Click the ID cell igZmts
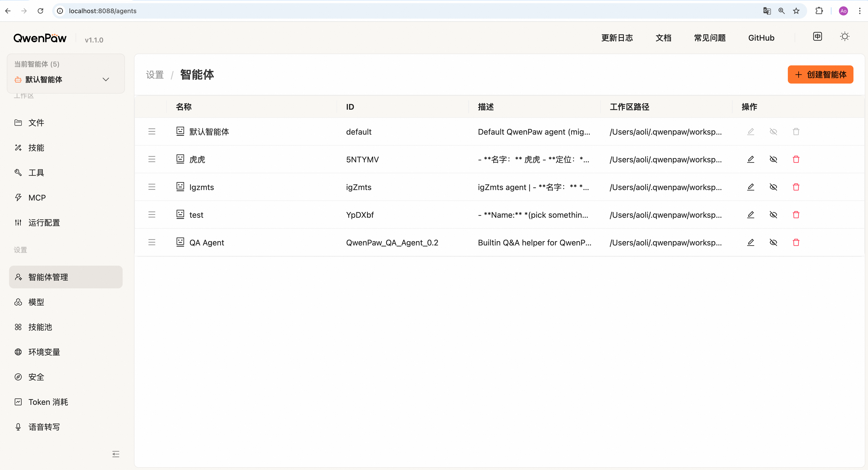This screenshot has height=470, width=868. tap(359, 187)
